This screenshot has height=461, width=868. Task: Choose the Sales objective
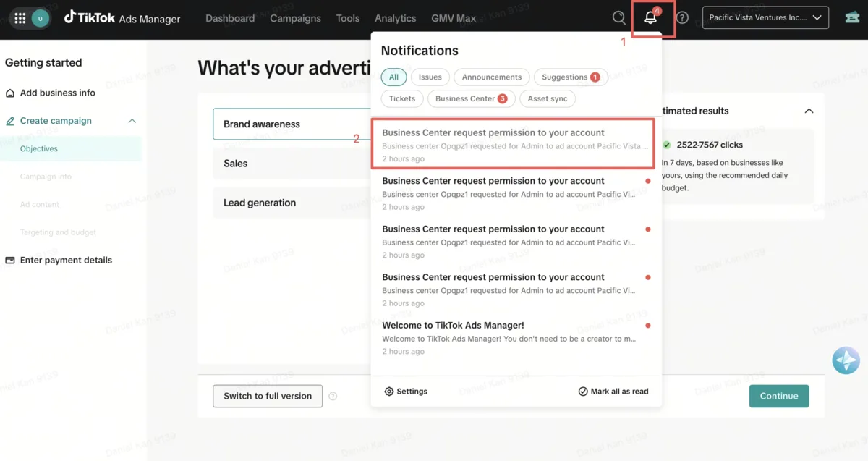tap(292, 164)
